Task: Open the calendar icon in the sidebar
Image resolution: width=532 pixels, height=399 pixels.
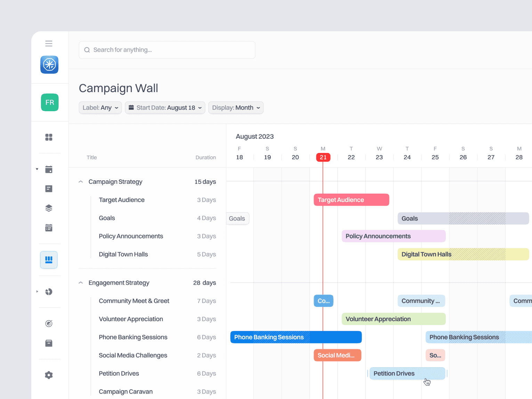Action: point(48,169)
